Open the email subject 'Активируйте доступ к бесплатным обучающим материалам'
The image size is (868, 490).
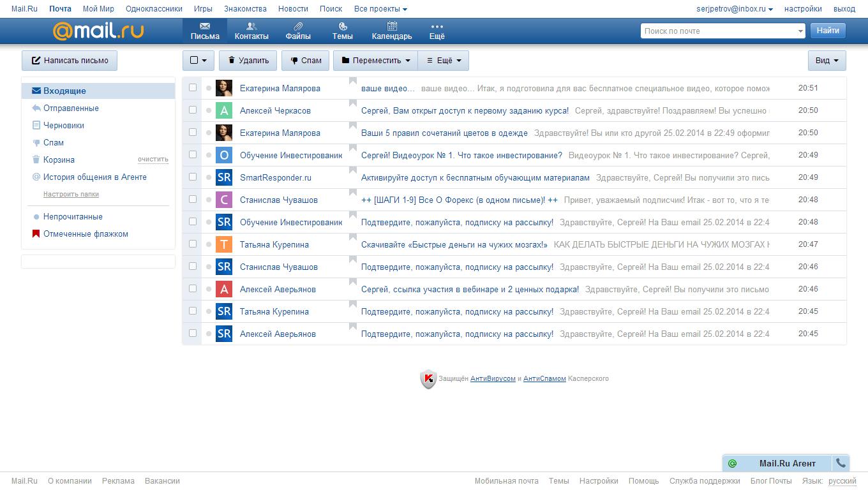[475, 177]
